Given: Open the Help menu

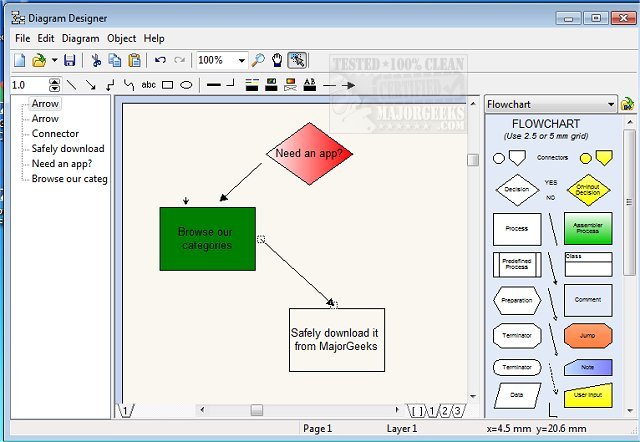Looking at the screenshot, I should [154, 38].
